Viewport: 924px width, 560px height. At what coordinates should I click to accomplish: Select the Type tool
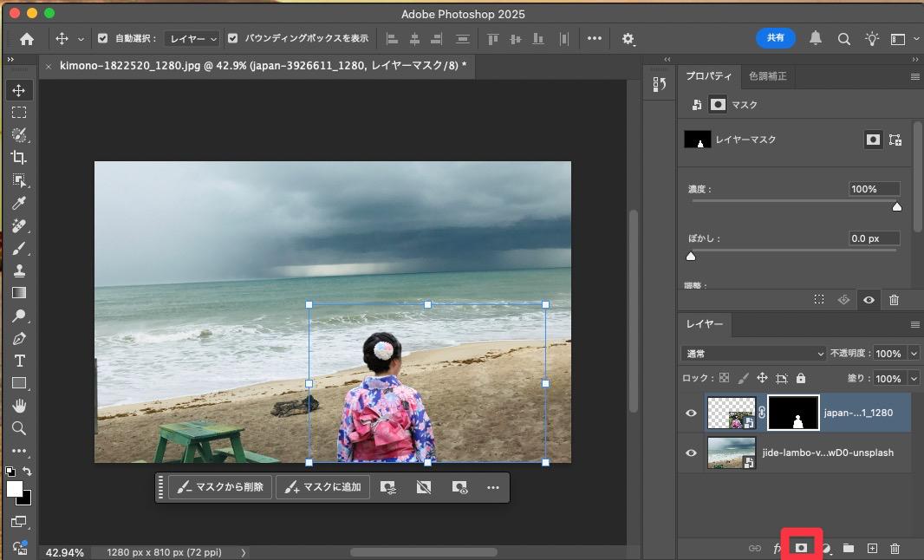19,361
